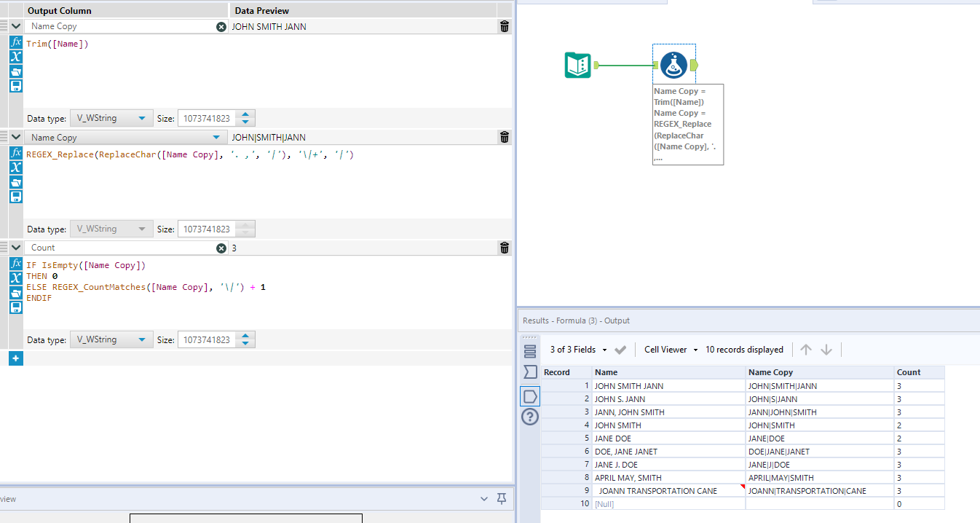Clear the 'Name Copy' column name via its X

221,25
